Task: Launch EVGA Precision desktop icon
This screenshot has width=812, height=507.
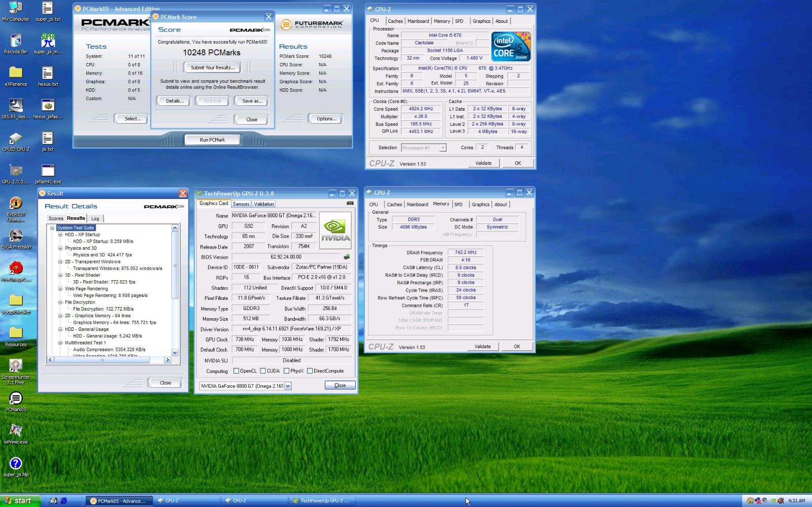Action: tap(16, 239)
